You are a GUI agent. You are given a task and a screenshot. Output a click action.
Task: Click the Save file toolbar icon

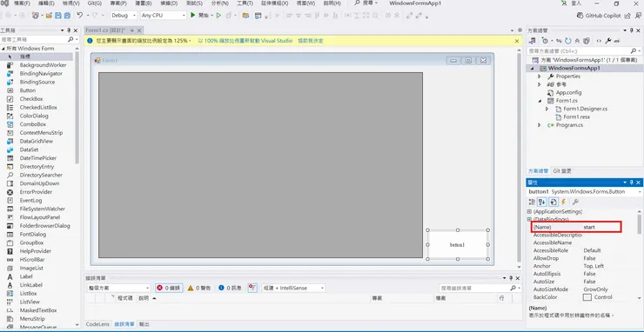coord(58,15)
